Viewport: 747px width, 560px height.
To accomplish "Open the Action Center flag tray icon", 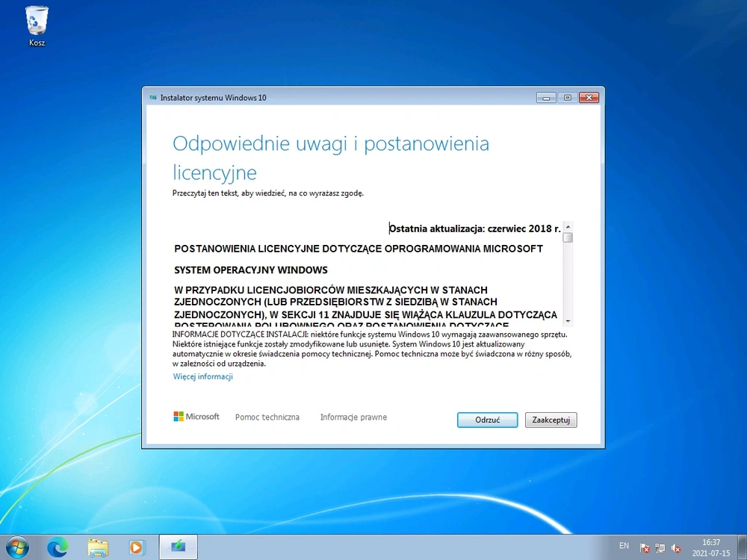I will [645, 548].
